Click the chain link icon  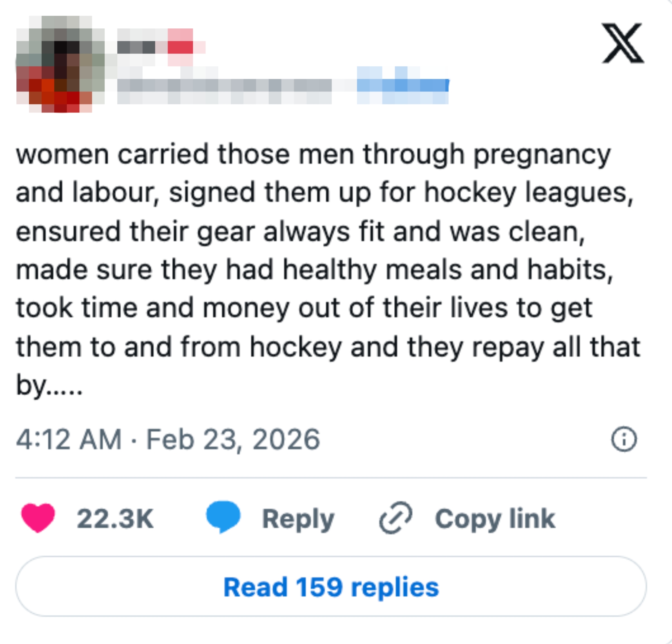tap(395, 518)
